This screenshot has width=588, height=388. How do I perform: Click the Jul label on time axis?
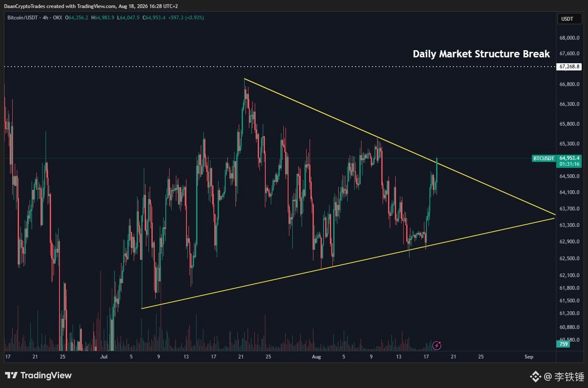[x=104, y=357]
